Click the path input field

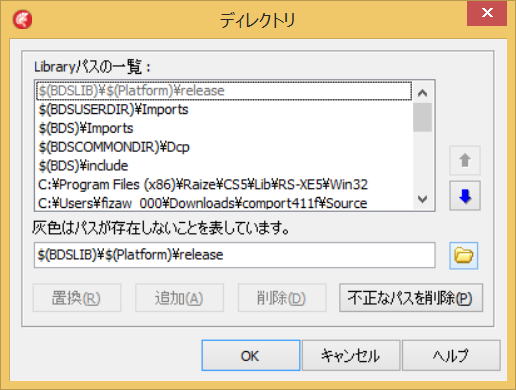[234, 255]
